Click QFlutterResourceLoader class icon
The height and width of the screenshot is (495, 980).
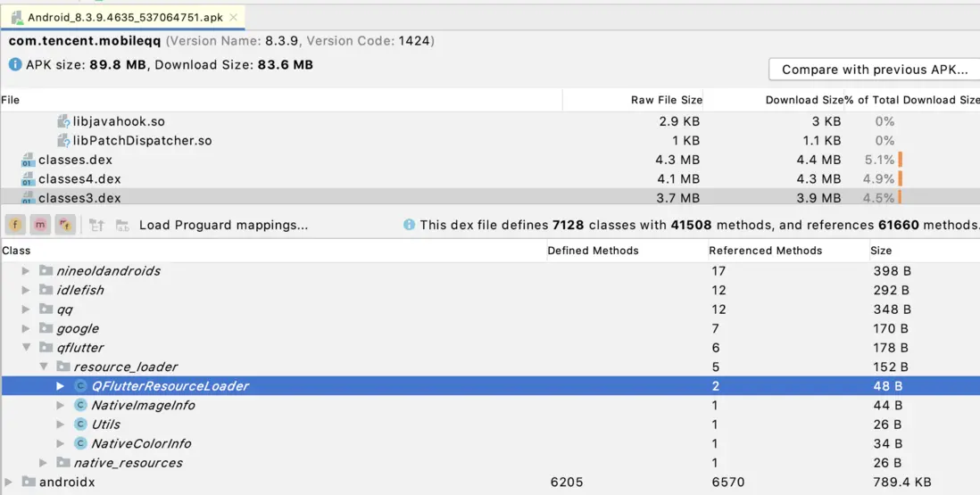[80, 386]
